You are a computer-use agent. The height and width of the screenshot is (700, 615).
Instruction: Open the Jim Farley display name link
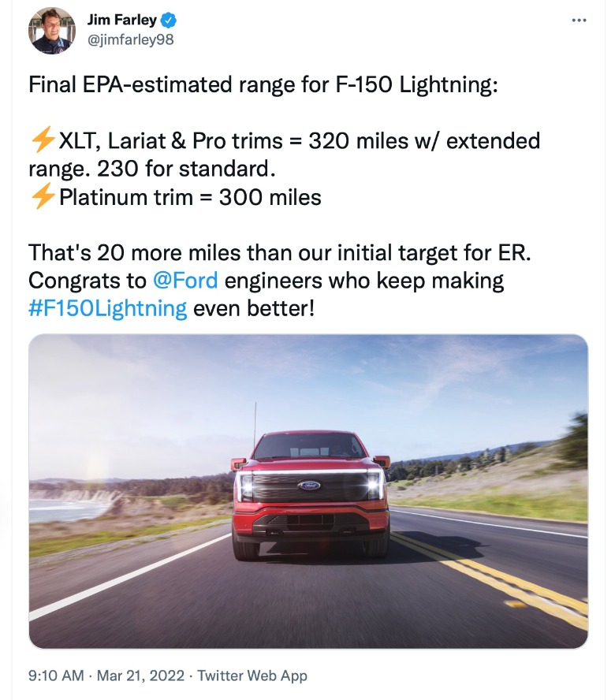pyautogui.click(x=121, y=20)
